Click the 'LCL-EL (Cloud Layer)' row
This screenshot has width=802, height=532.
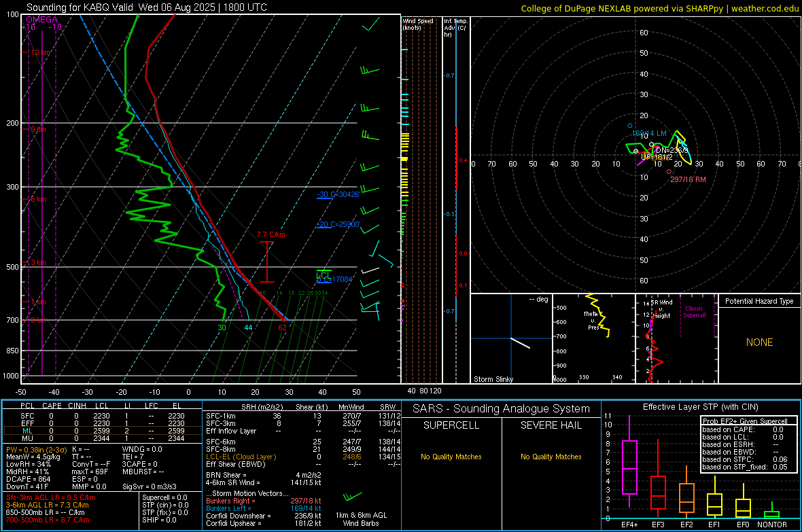tap(303, 457)
